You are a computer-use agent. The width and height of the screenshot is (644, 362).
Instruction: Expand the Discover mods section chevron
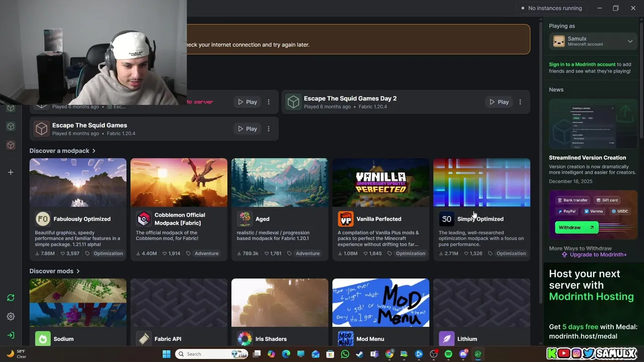[78, 271]
